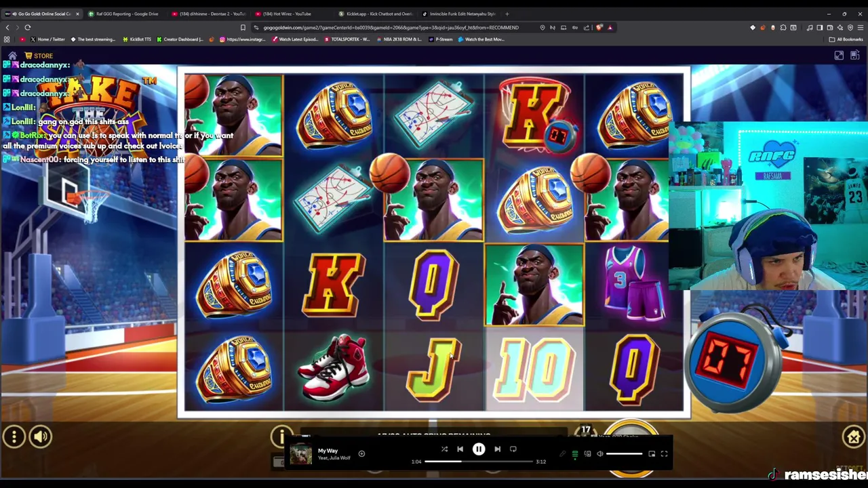
Task: Close the Go Go Gold tab
Action: click(77, 14)
